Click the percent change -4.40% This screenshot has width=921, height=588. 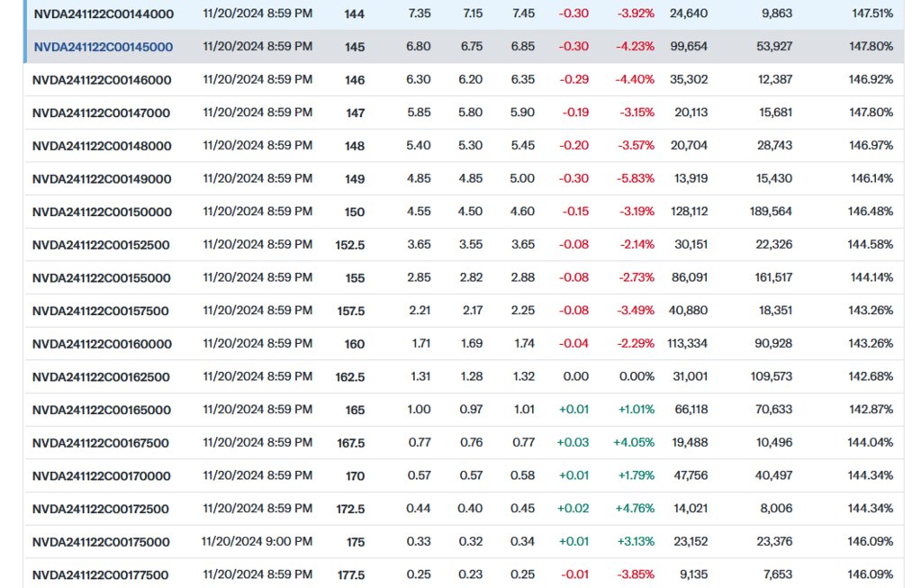click(635, 79)
